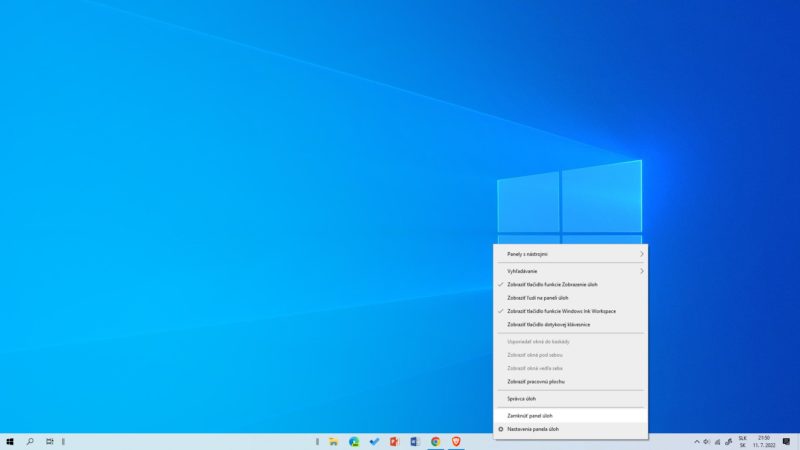Launch PowerPoint from the taskbar
The image size is (800, 450).
pos(394,441)
